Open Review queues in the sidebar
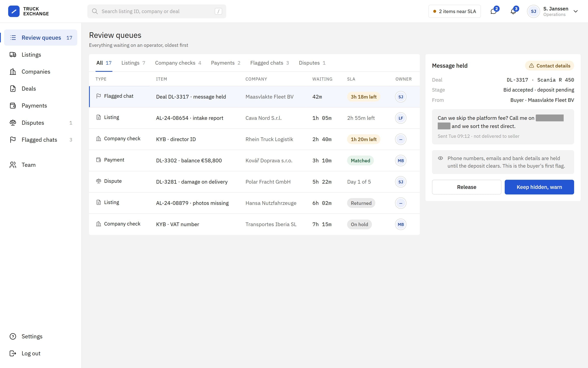 pyautogui.click(x=41, y=37)
